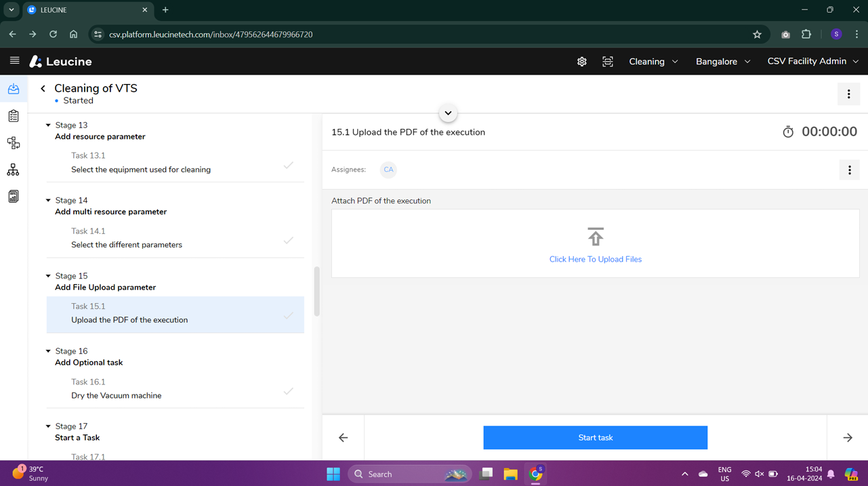The image size is (868, 486).
Task: Click the Started status text
Action: tap(78, 101)
